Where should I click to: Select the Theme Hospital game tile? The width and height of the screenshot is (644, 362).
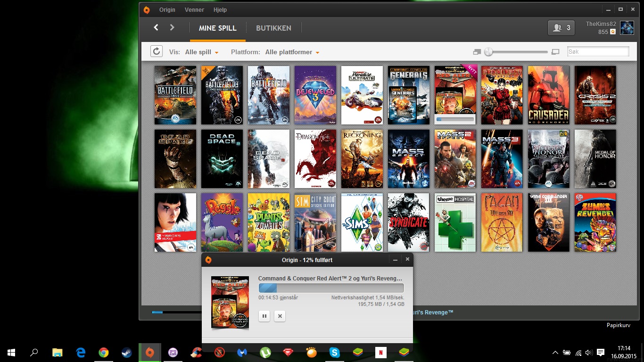tap(455, 222)
